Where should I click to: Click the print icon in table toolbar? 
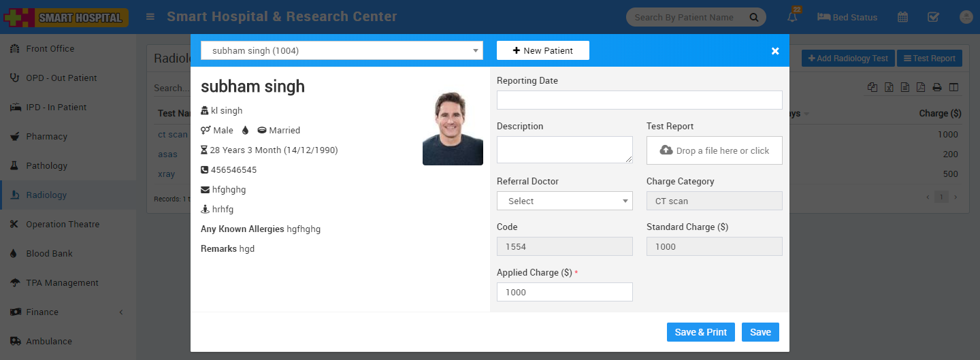[x=937, y=87]
